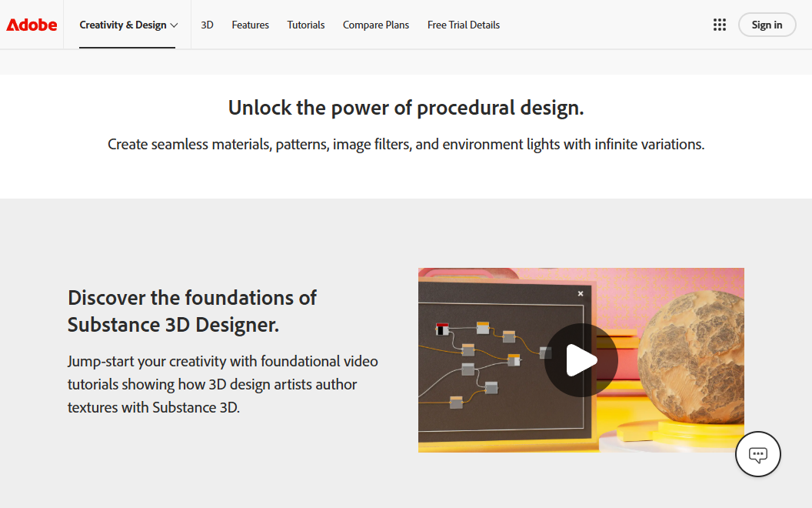Open Free Trial Details link
This screenshot has width=812, height=508.
pyautogui.click(x=463, y=25)
